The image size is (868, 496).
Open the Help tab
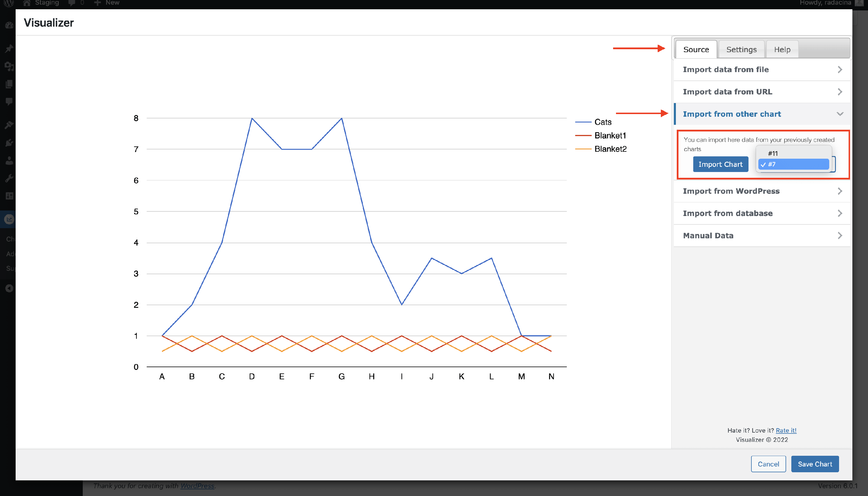coord(782,50)
